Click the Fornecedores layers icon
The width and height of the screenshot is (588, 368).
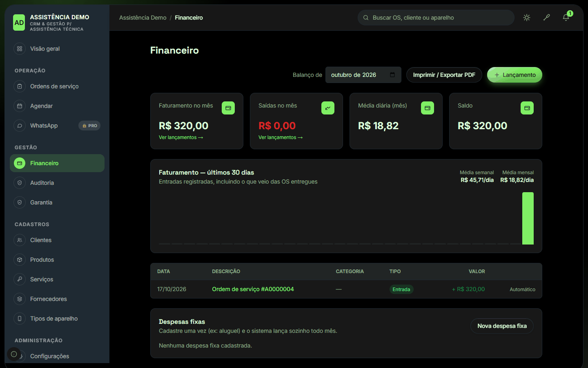20,299
